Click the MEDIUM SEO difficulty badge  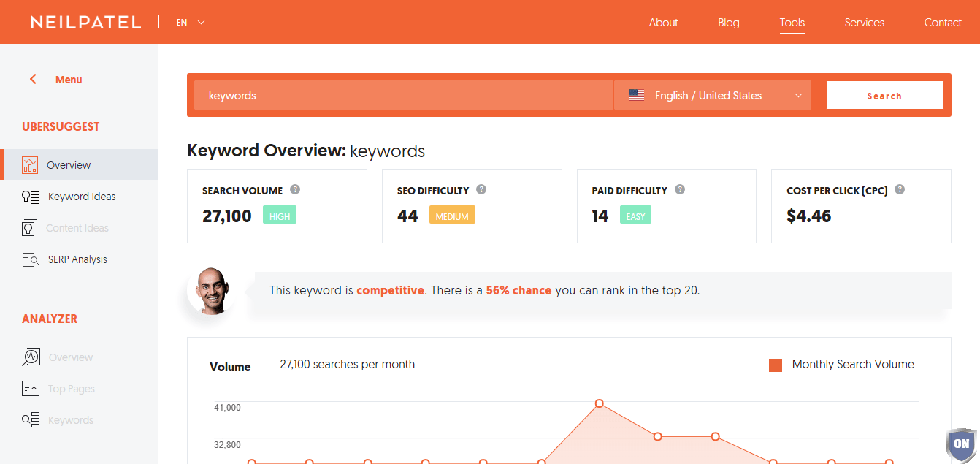click(452, 216)
